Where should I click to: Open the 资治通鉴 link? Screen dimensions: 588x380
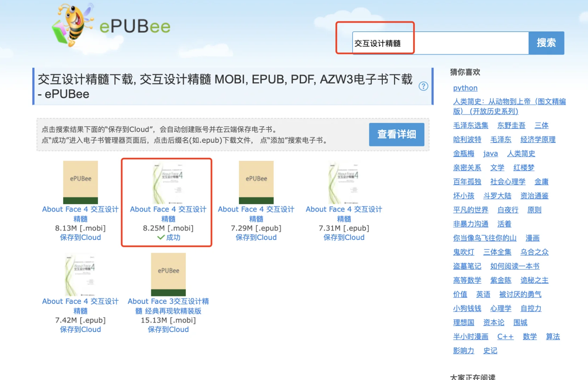534,196
